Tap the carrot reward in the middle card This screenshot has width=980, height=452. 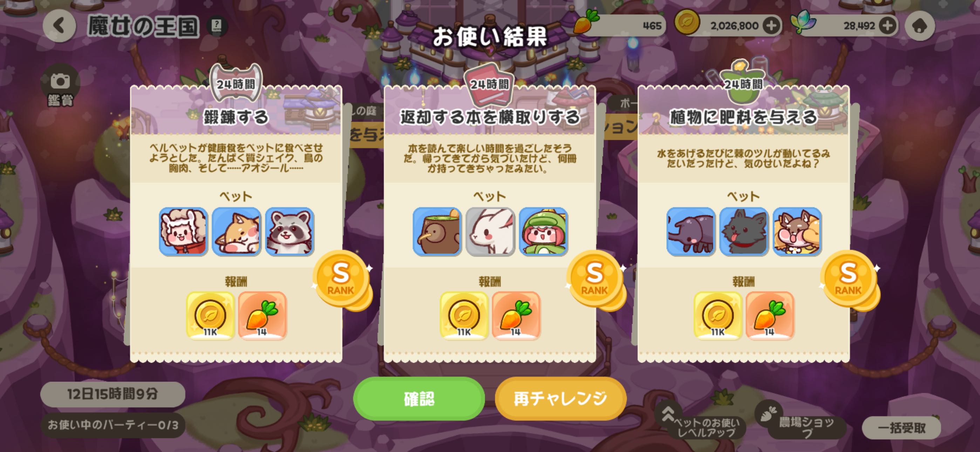pos(516,315)
